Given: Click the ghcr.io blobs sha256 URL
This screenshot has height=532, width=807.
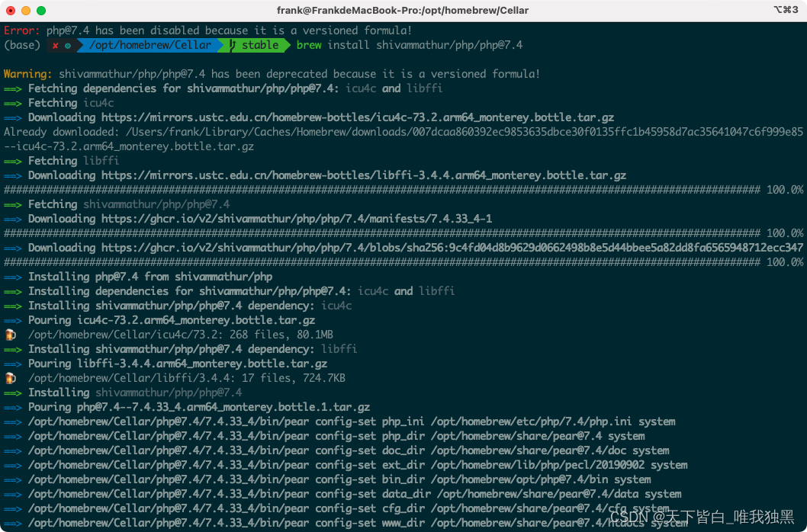Looking at the screenshot, I should (x=452, y=248).
